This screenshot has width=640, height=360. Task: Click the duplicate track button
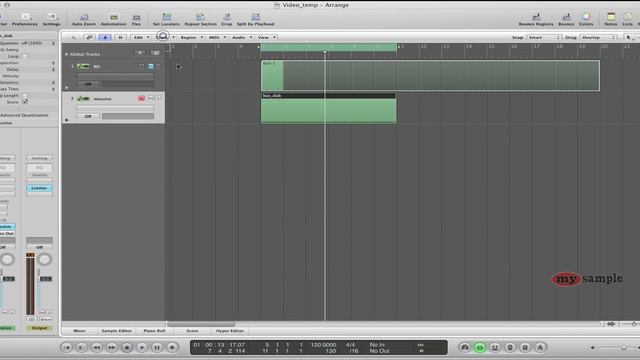point(155,53)
